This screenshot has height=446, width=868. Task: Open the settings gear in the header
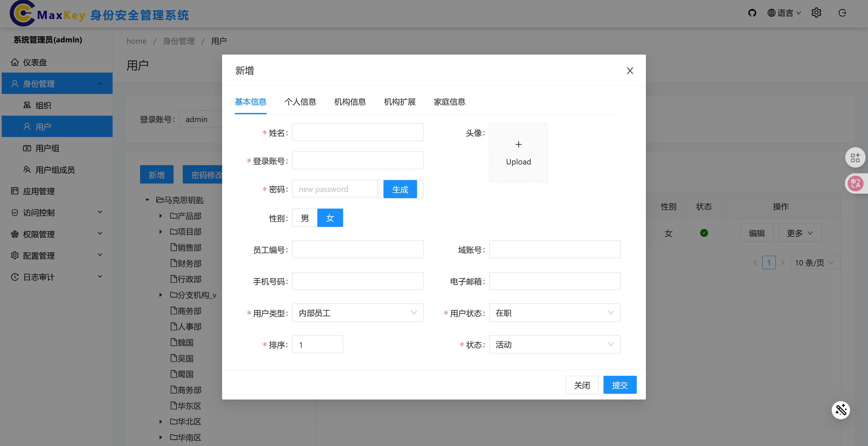816,13
